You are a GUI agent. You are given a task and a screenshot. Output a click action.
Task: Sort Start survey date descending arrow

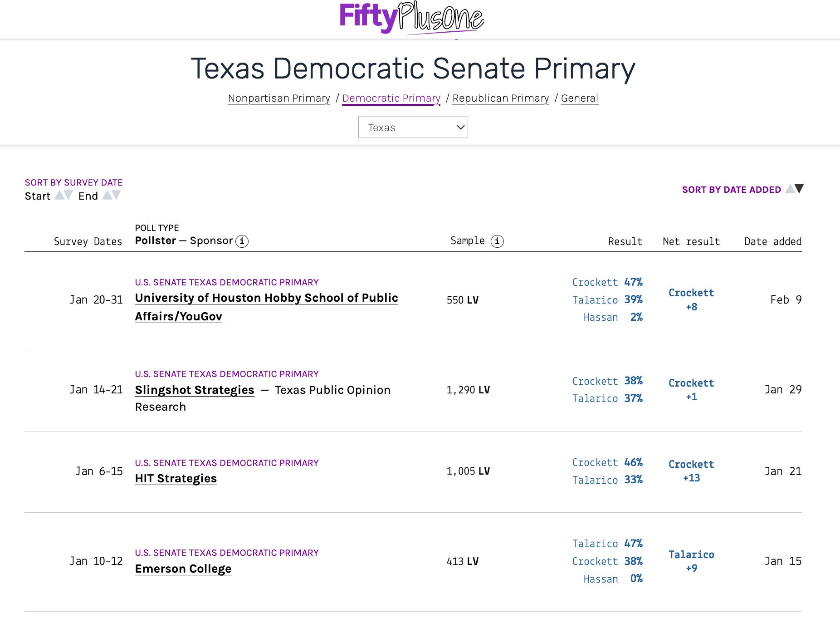[x=68, y=195]
